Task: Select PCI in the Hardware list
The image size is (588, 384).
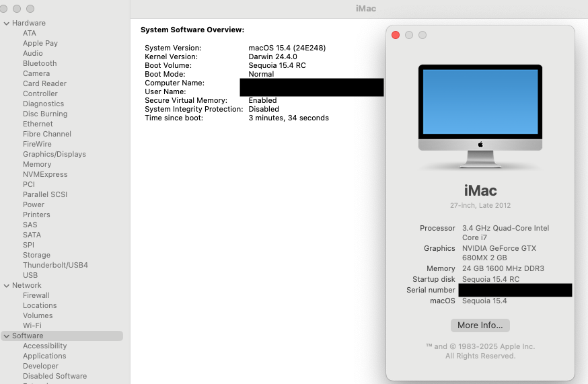Action: point(28,184)
